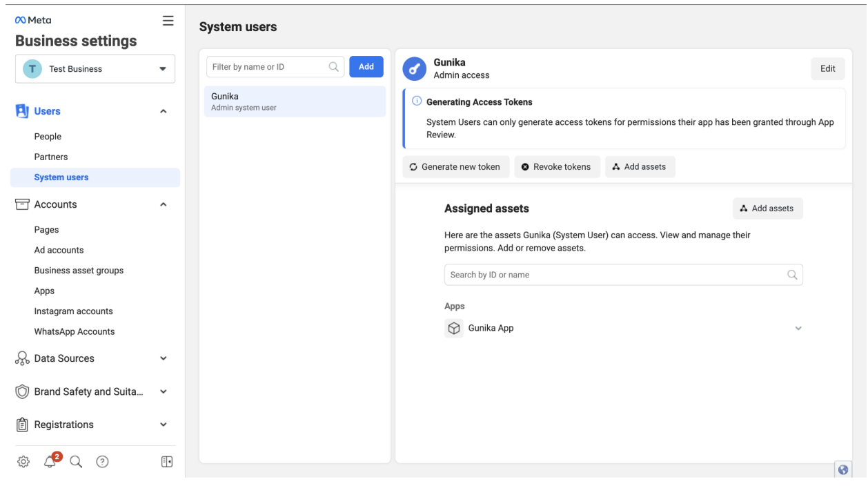Click the blue Add button
Viewport: 868px width, 486px height.
click(x=366, y=67)
